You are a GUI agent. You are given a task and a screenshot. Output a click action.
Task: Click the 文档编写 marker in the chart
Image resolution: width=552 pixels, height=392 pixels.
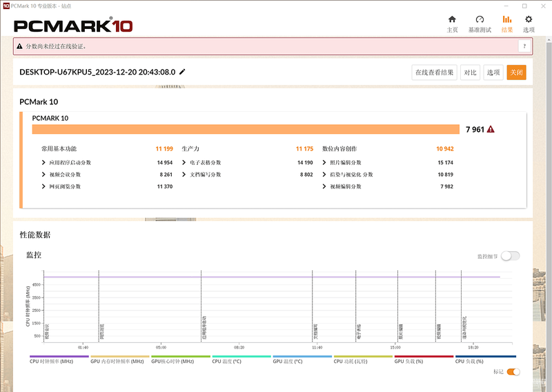(x=315, y=332)
